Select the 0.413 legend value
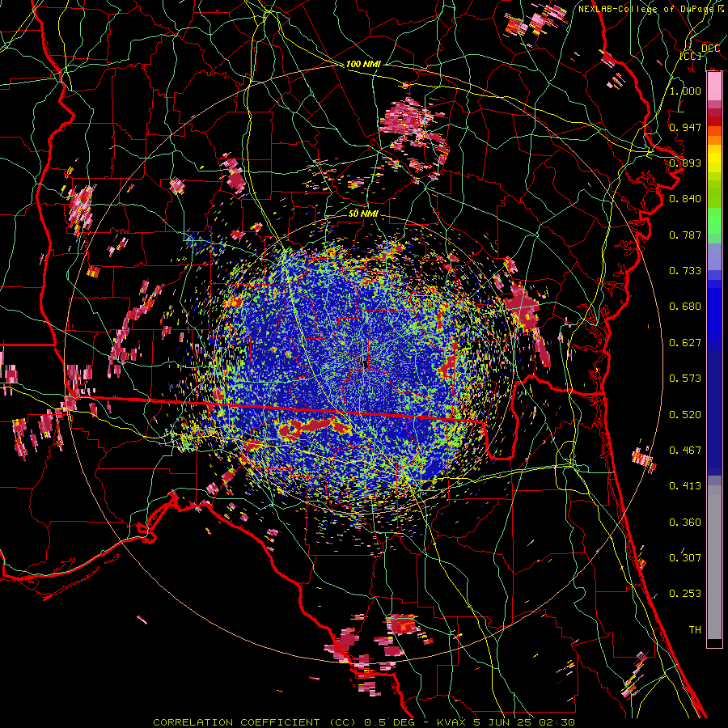 tap(685, 486)
